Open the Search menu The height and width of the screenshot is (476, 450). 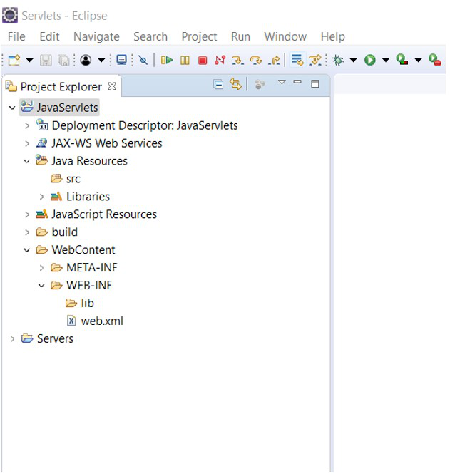click(x=150, y=36)
